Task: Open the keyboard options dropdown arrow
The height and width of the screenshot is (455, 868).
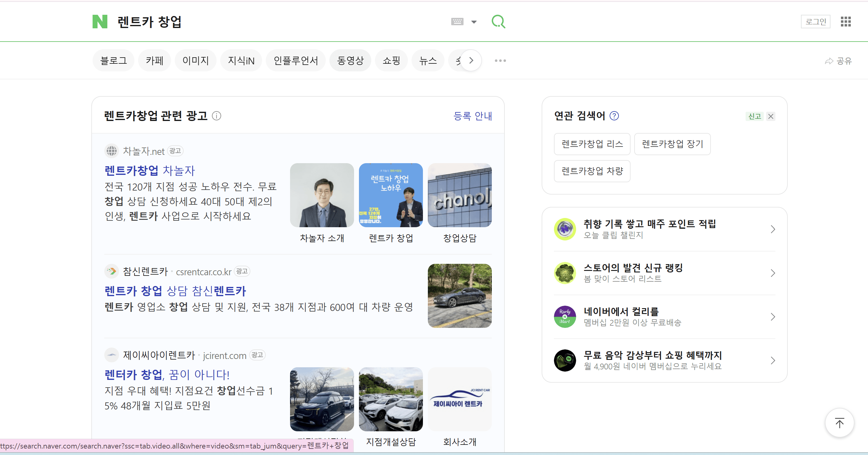Action: (474, 22)
